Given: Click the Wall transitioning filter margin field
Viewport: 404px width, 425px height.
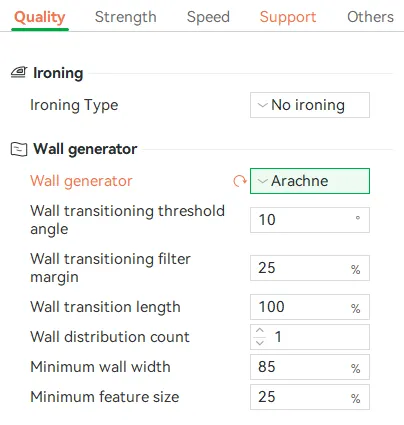Looking at the screenshot, I should [310, 268].
